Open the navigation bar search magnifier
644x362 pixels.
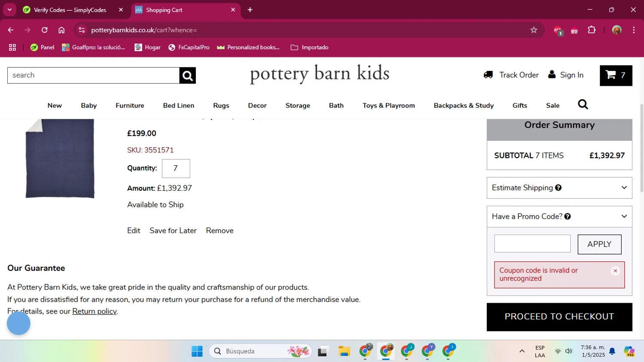tap(583, 104)
